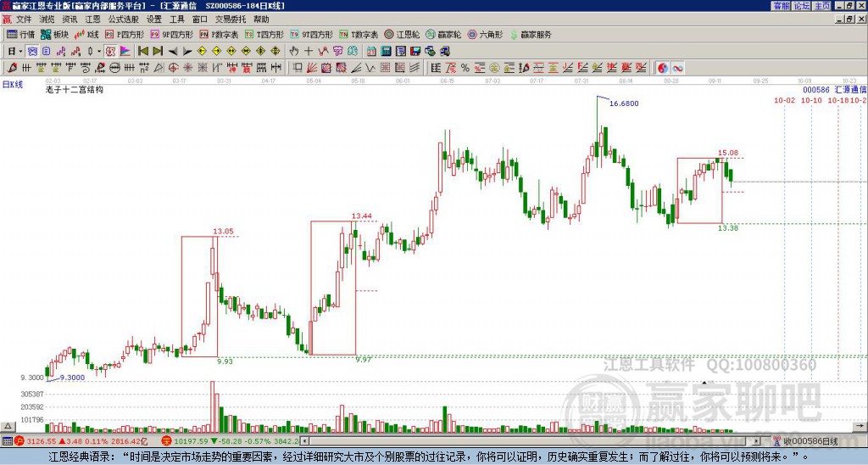Click the 日K线 chart label
This screenshot has width=868, height=465.
pyautogui.click(x=13, y=84)
